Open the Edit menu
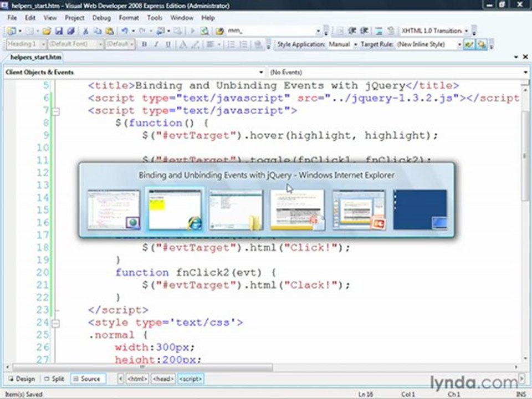The height and width of the screenshot is (399, 532). pos(30,18)
